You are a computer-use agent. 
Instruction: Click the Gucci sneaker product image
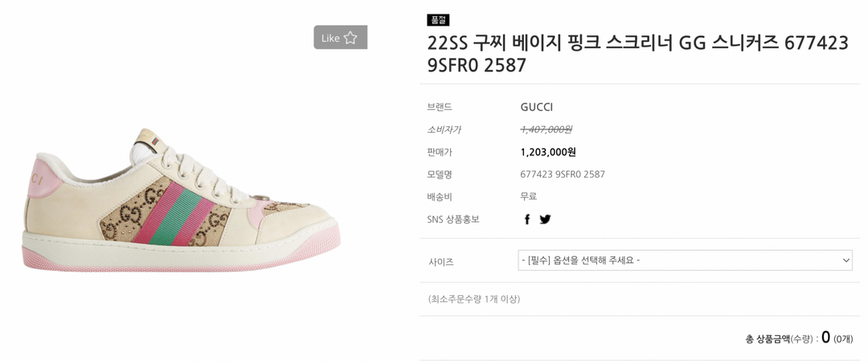[x=182, y=200]
